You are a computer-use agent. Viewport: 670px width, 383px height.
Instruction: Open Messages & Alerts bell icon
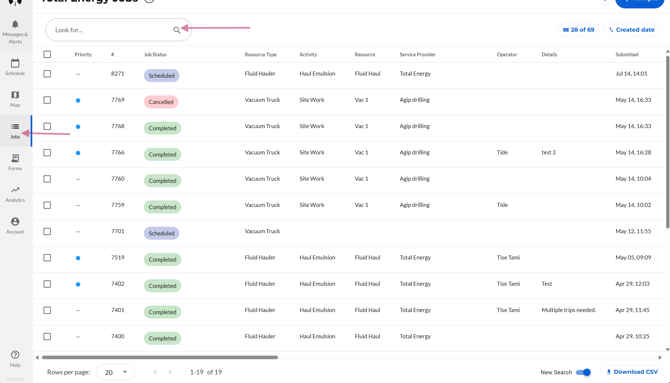pyautogui.click(x=15, y=24)
